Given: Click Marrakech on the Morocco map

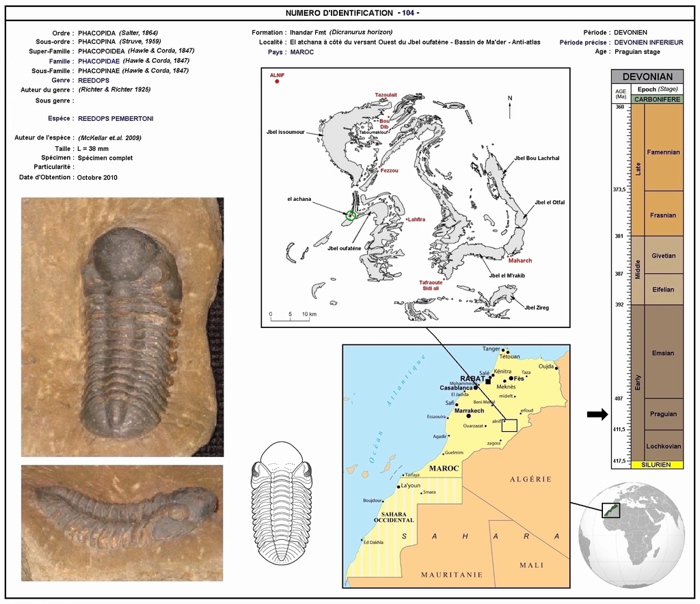Looking at the screenshot, I should 469,411.
